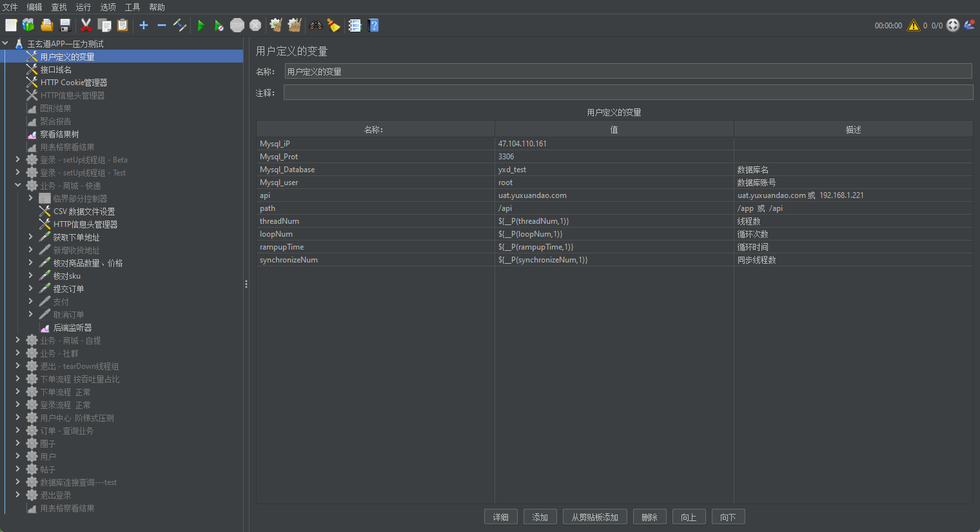Click the Start test green play icon
The image size is (980, 532).
(201, 25)
